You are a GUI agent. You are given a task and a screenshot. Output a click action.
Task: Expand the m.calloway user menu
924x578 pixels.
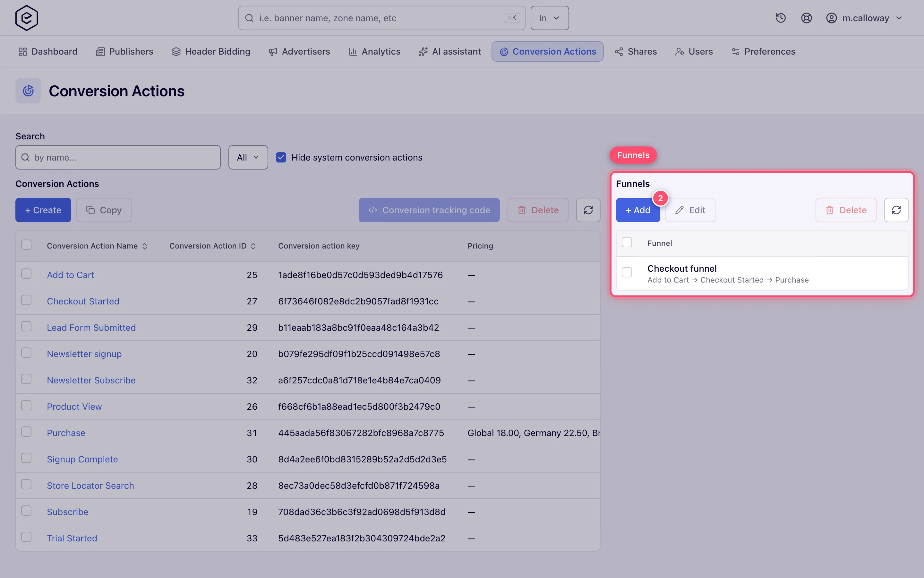[x=864, y=18]
